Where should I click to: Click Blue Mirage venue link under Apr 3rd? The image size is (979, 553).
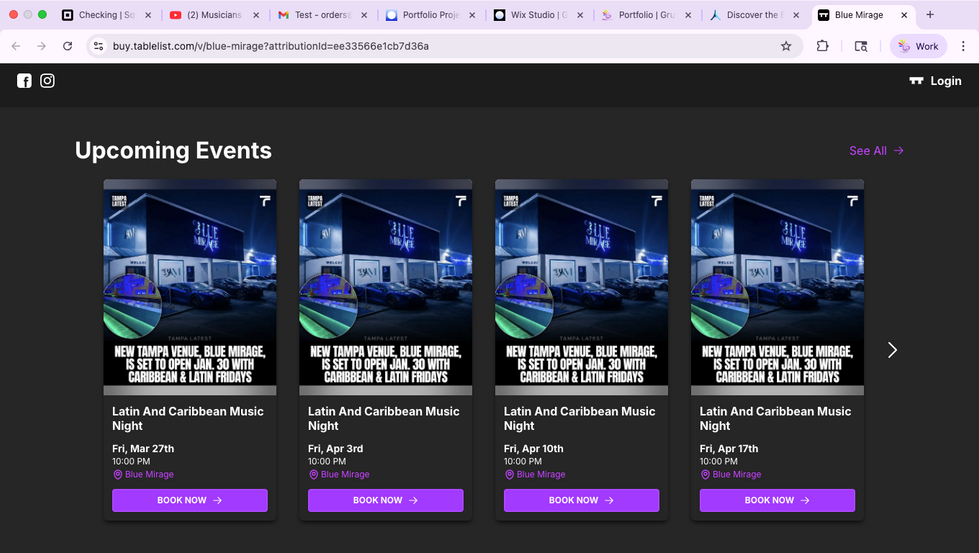pyautogui.click(x=339, y=474)
